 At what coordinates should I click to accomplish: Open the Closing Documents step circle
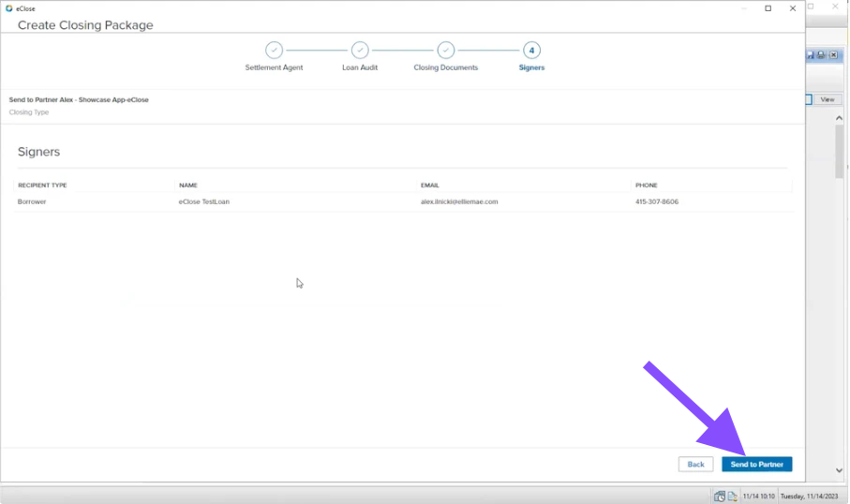445,50
